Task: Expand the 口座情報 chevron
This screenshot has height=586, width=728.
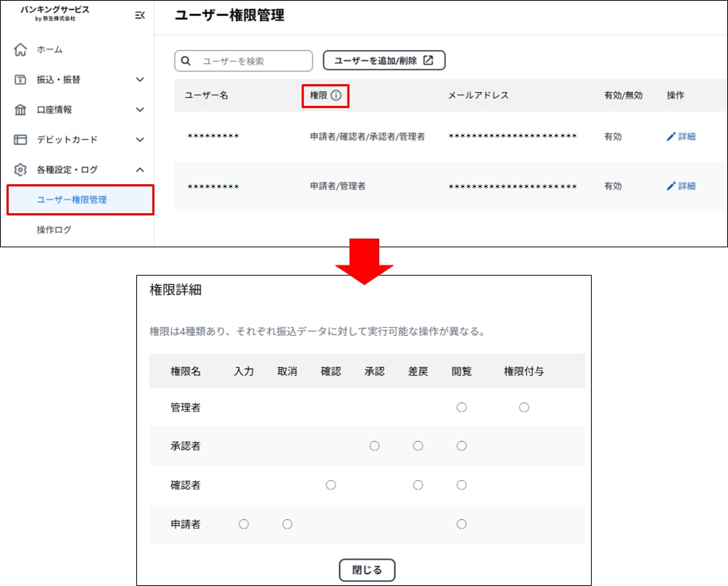Action: pyautogui.click(x=140, y=110)
